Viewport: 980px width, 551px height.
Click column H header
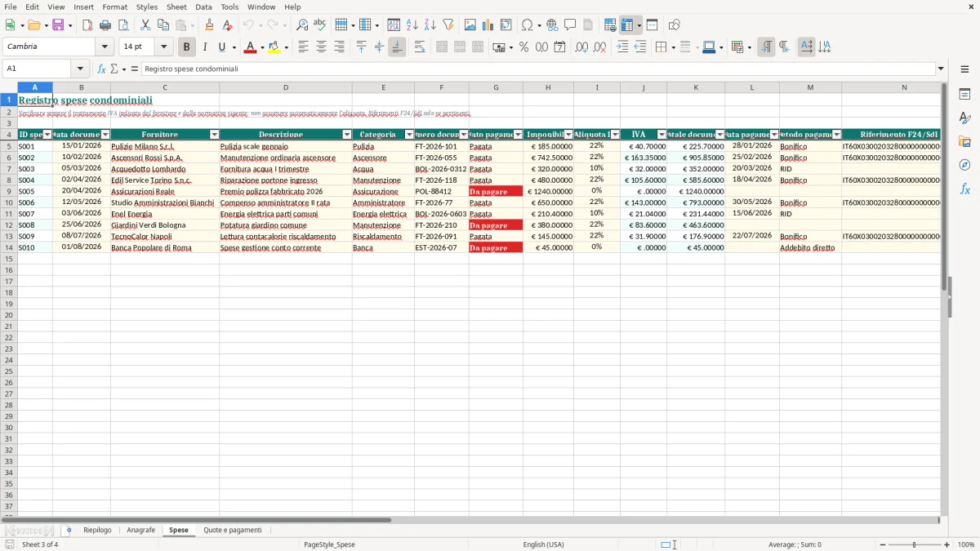(x=548, y=87)
